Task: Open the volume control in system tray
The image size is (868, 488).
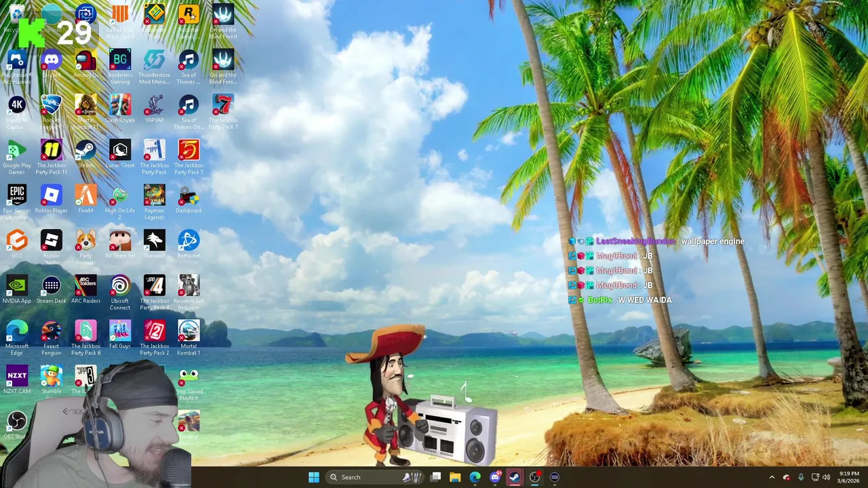Action: click(x=826, y=477)
